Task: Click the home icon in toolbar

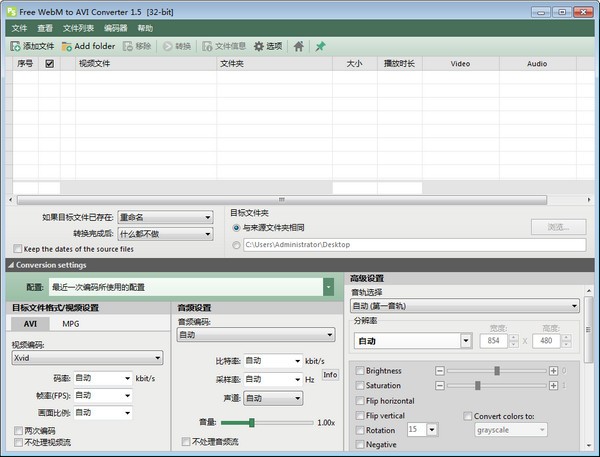Action: tap(298, 46)
